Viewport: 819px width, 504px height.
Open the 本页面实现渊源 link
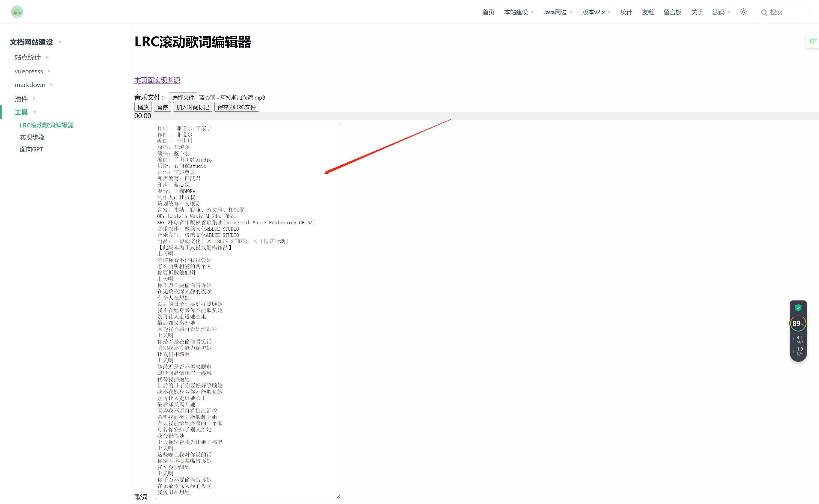click(x=157, y=80)
